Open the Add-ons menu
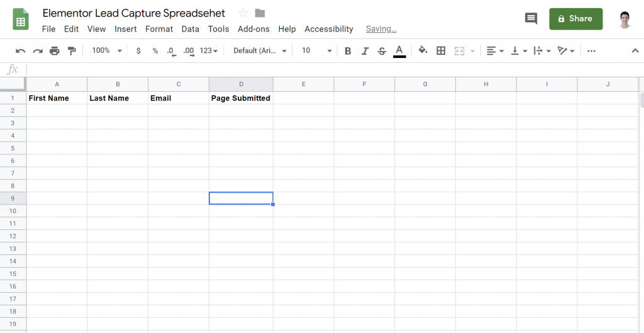This screenshot has height=333, width=644. pyautogui.click(x=253, y=29)
